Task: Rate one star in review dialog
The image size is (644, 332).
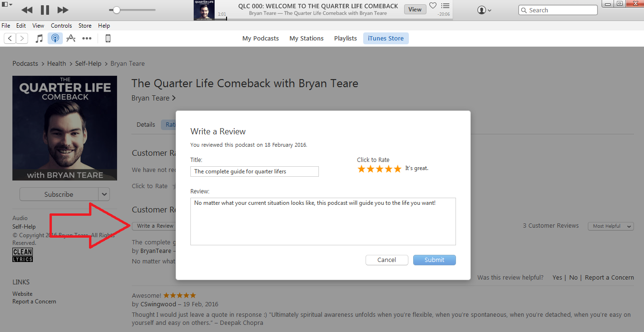Action: (361, 169)
